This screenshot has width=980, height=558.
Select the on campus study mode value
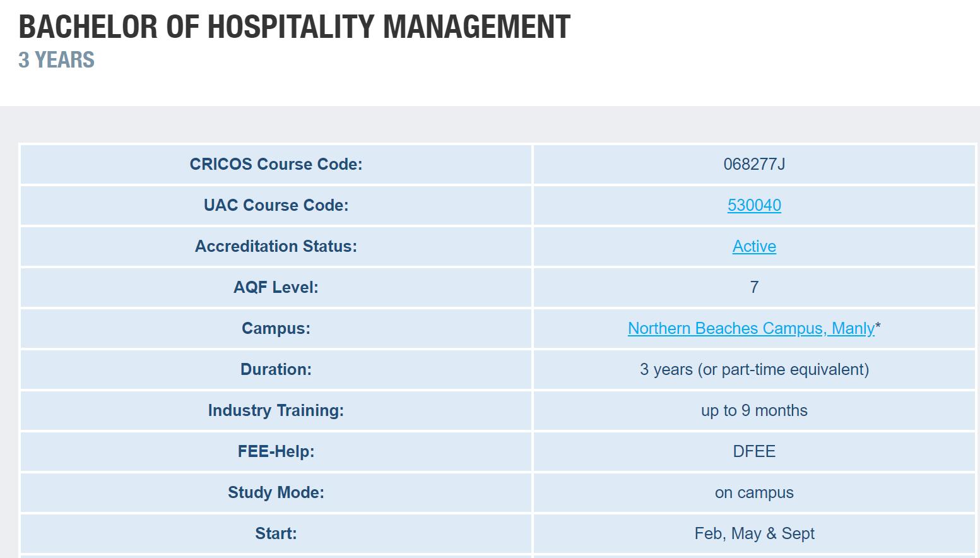753,492
